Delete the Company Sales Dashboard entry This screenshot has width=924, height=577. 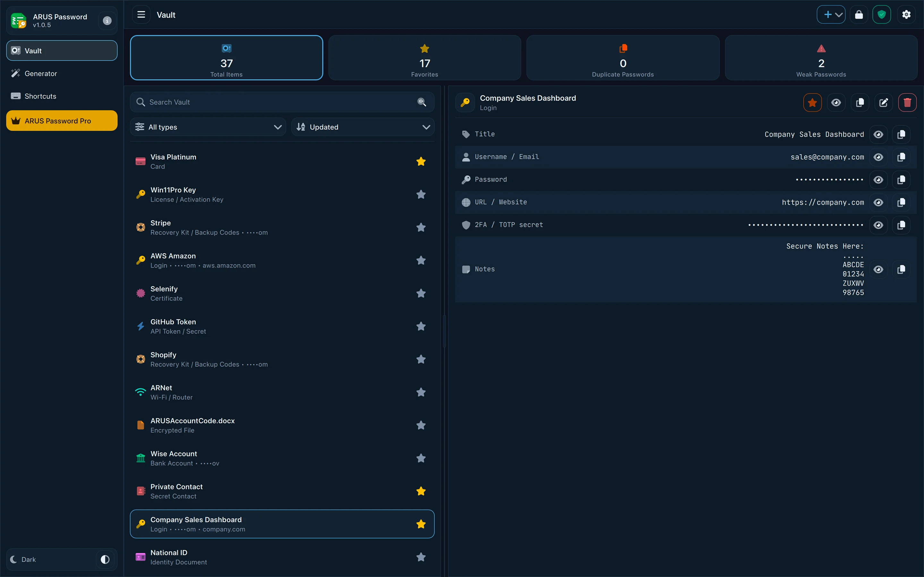[x=907, y=102]
